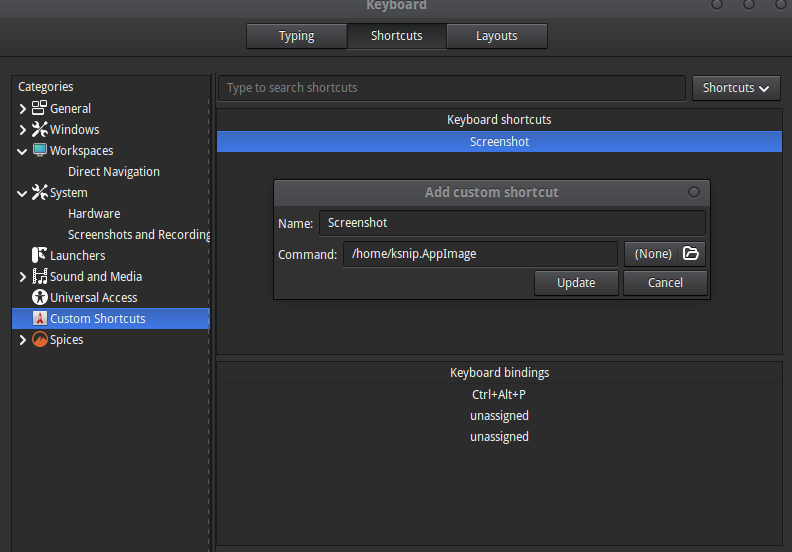
Task: Click the Workspaces monitor icon
Action: 40,150
